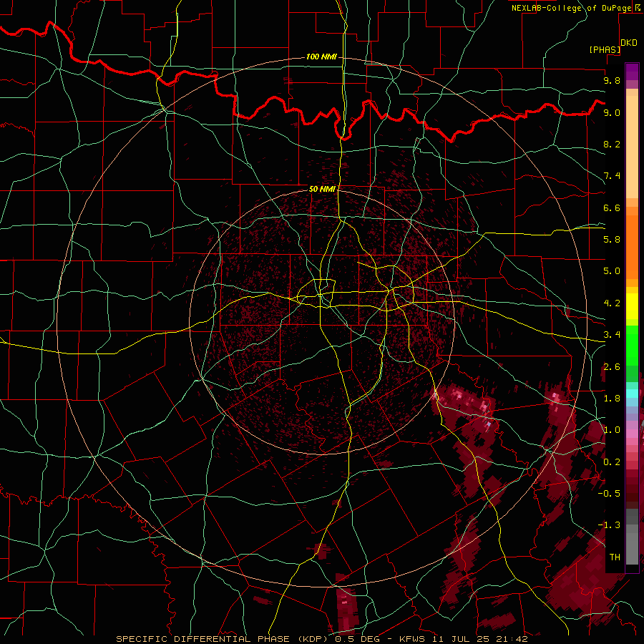
Task: Pick the pink segment near 1.0 on color bar
Action: [632, 432]
